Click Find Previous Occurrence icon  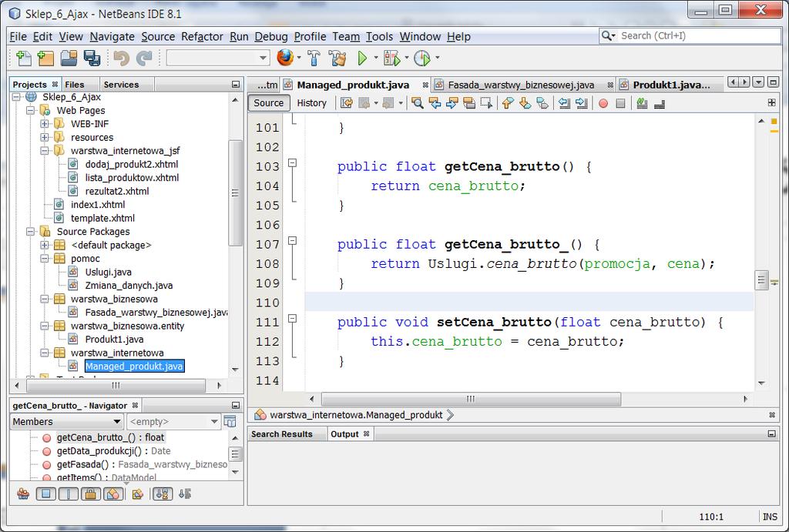435,103
